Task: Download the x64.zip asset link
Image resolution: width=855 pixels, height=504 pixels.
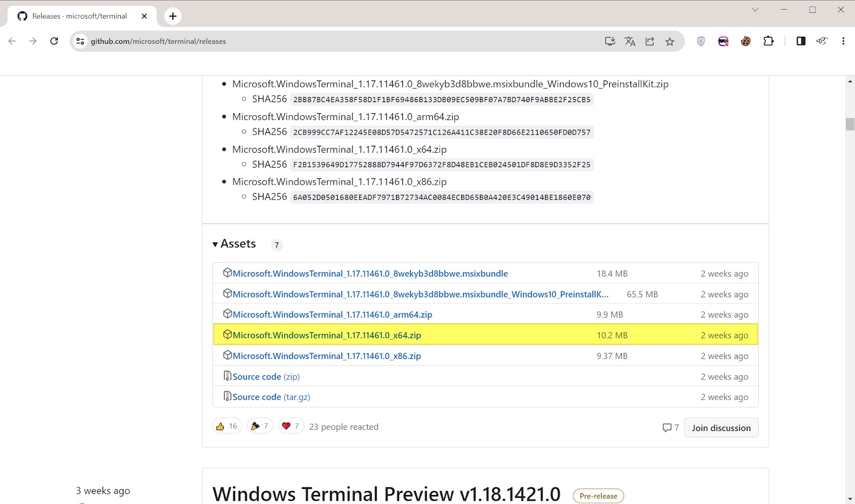Action: point(327,335)
